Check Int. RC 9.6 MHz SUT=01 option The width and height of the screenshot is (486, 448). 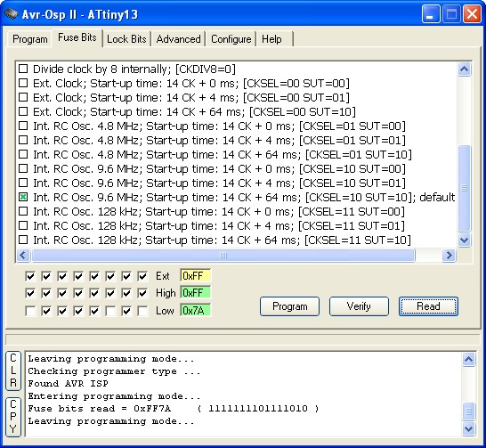tap(23, 183)
